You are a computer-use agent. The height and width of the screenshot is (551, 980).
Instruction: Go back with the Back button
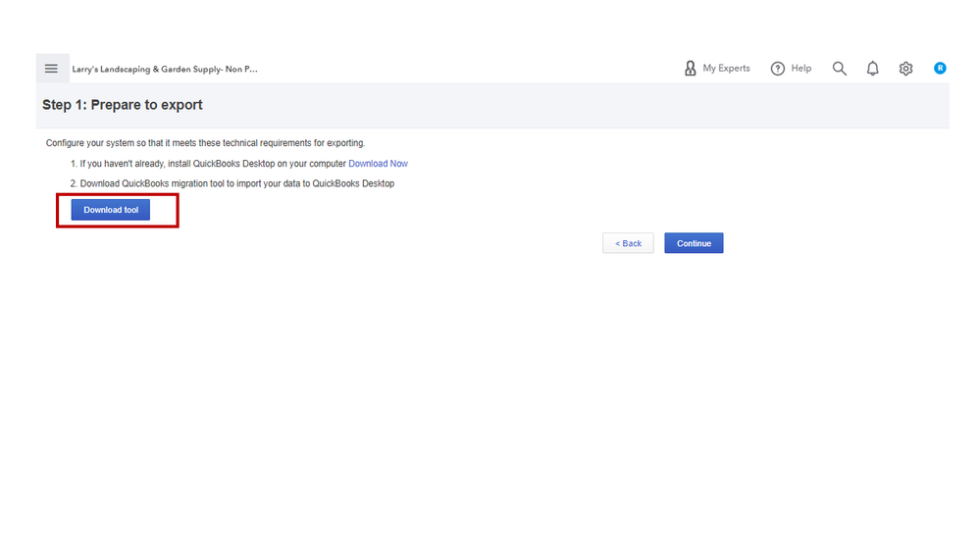628,243
